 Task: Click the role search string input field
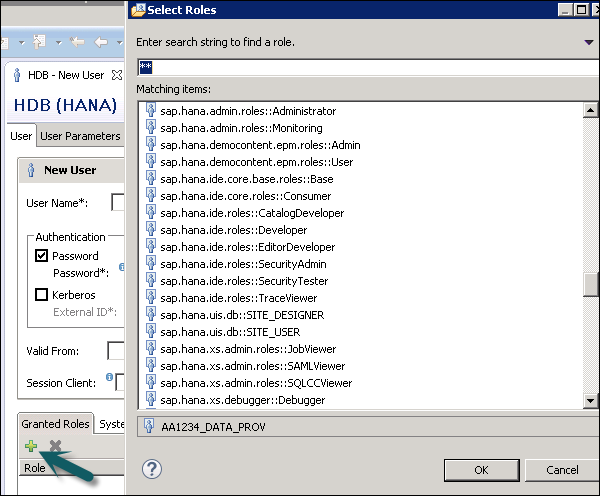[366, 67]
